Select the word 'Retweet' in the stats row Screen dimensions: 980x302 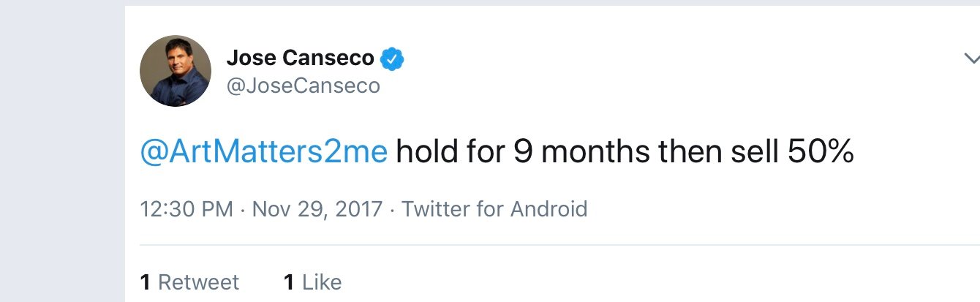pyautogui.click(x=198, y=282)
